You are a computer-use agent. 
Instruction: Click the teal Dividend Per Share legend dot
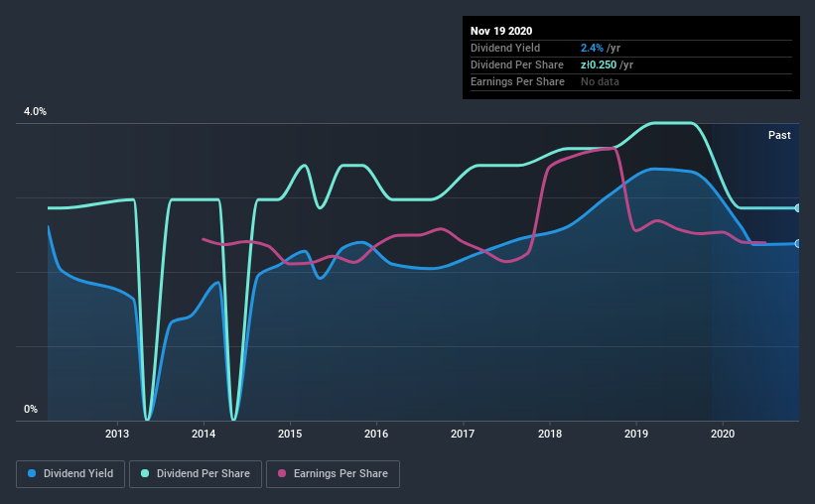point(145,473)
